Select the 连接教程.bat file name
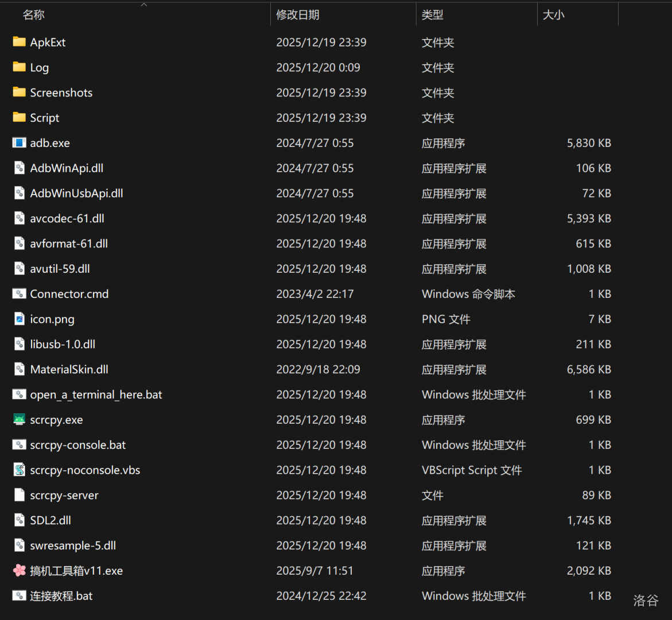This screenshot has width=672, height=620. [61, 596]
